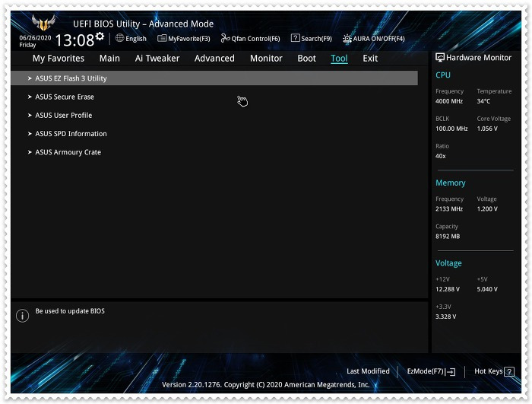Click the Voltage section heading
This screenshot has height=404, width=532.
point(448,263)
